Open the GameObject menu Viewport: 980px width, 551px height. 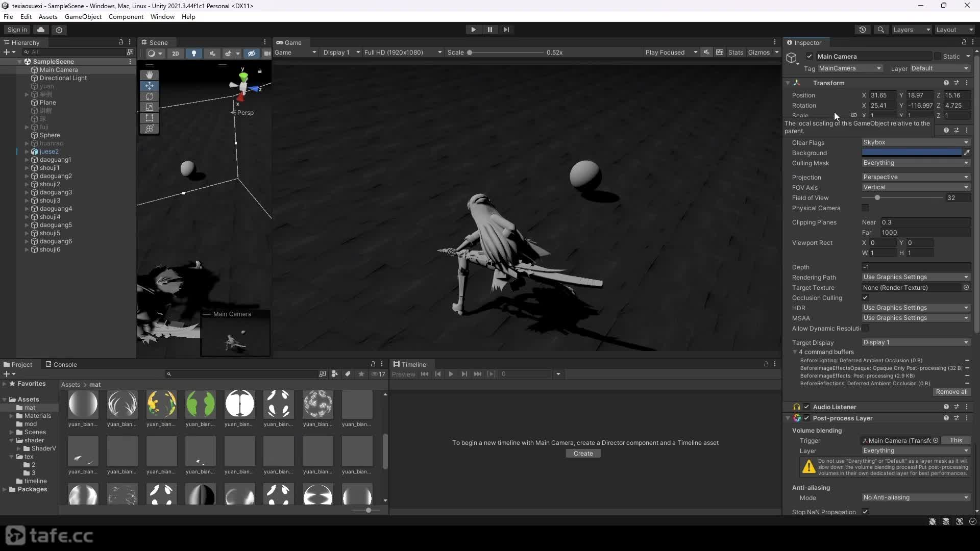[x=83, y=16]
